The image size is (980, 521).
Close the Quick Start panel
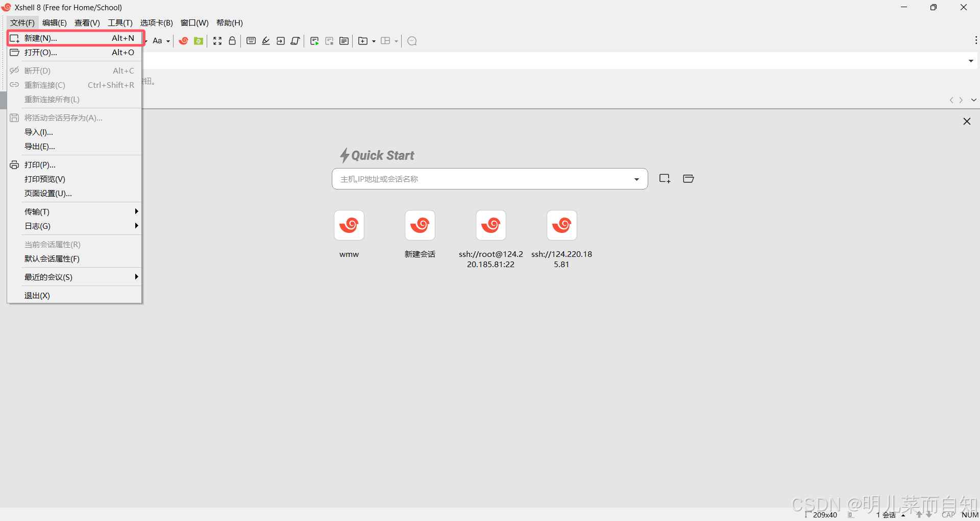pos(967,122)
